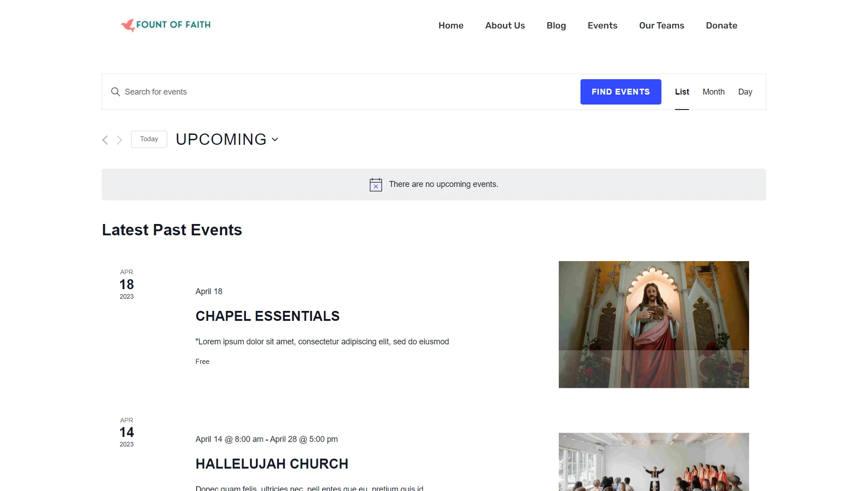Click the Chapel Essentials statue image

click(654, 324)
